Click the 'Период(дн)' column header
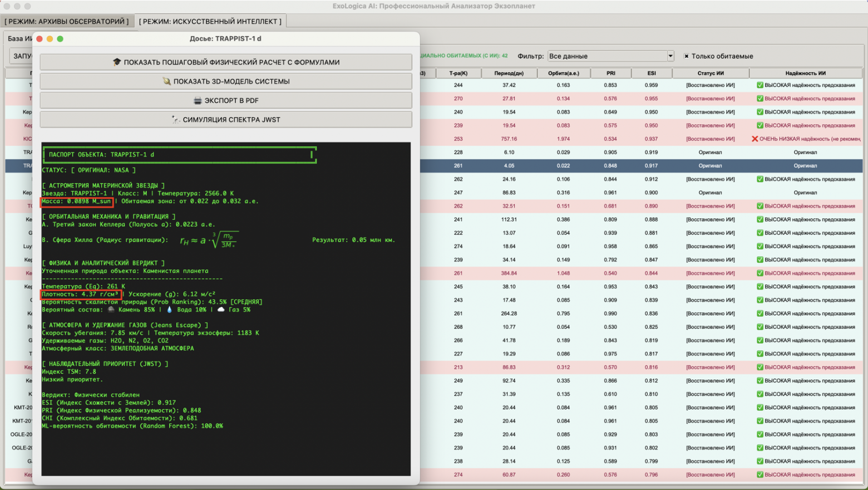Image resolution: width=868 pixels, height=490 pixels. point(509,73)
